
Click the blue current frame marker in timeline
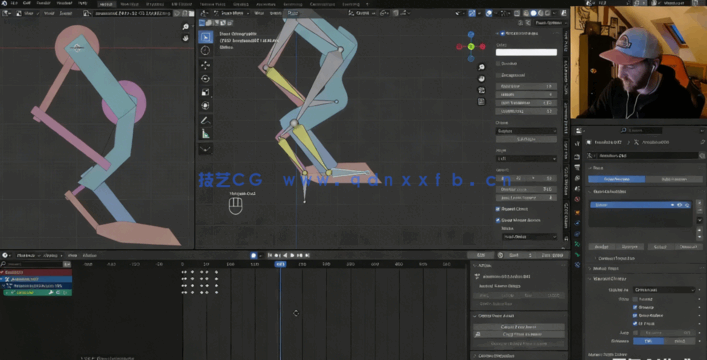(280, 264)
